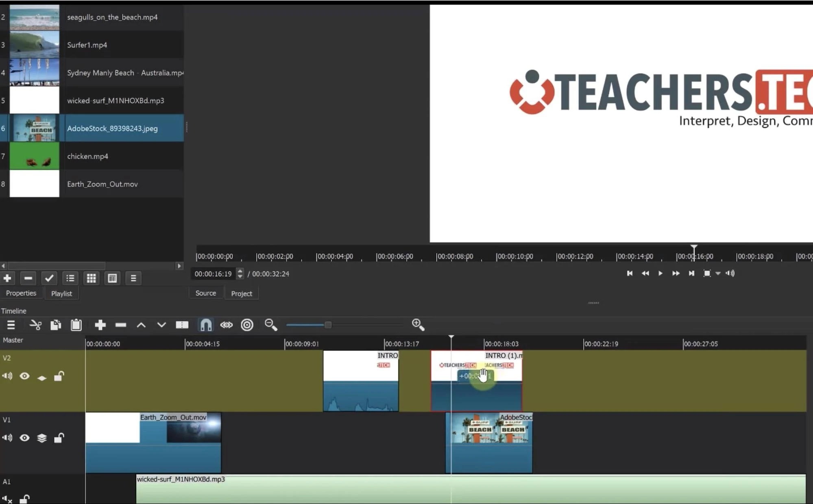This screenshot has width=813, height=504.
Task: Select the timeline settings hamburger menu icon
Action: click(10, 325)
